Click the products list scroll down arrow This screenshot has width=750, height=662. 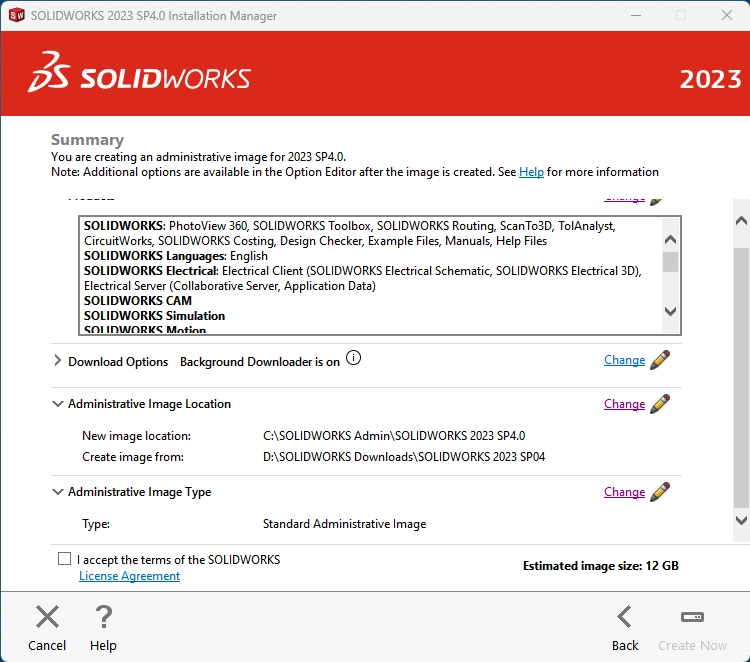(x=671, y=311)
